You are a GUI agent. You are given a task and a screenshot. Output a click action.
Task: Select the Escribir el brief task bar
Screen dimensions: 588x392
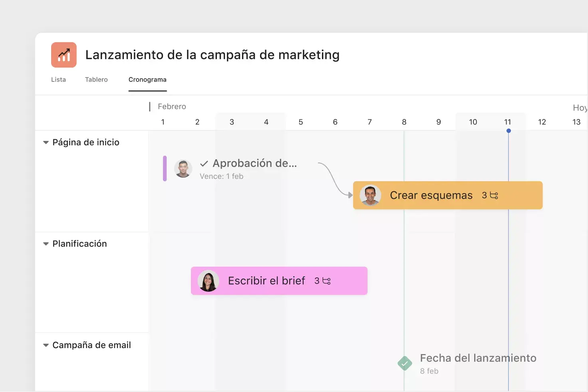point(266,281)
